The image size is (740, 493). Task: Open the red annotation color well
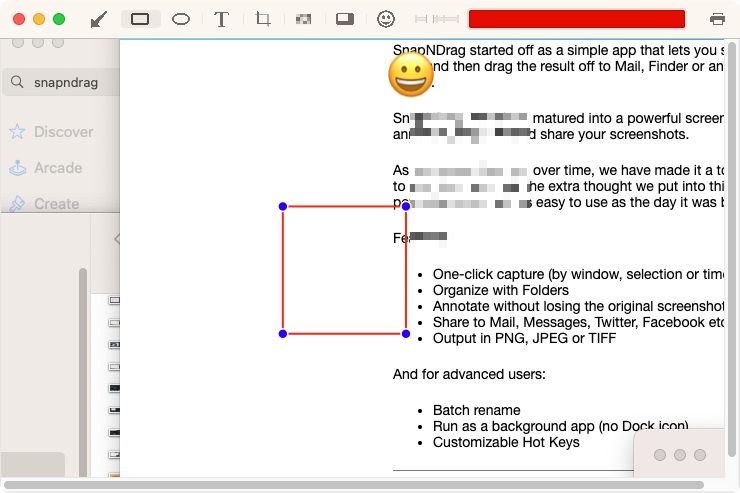click(x=577, y=19)
